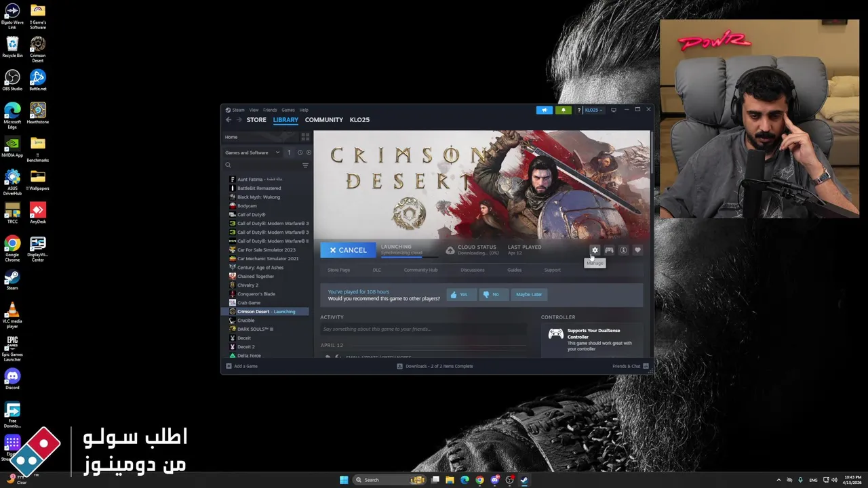The height and width of the screenshot is (488, 868).
Task: Open the Games menu
Action: point(288,110)
